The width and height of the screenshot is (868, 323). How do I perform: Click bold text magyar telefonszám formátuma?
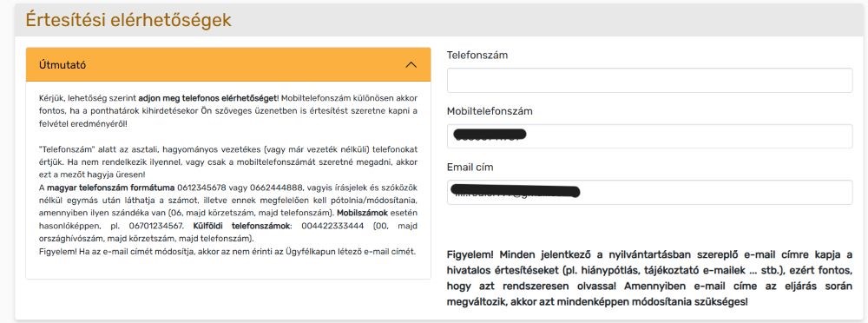pyautogui.click(x=111, y=186)
